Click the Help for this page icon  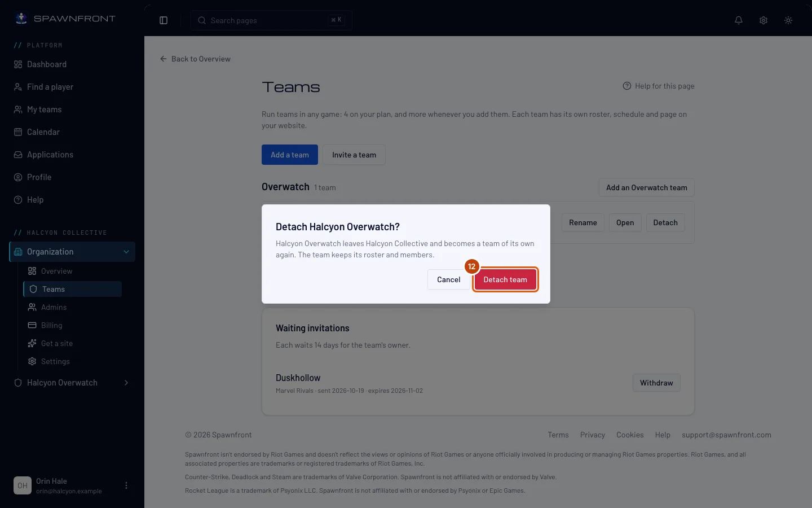point(626,86)
